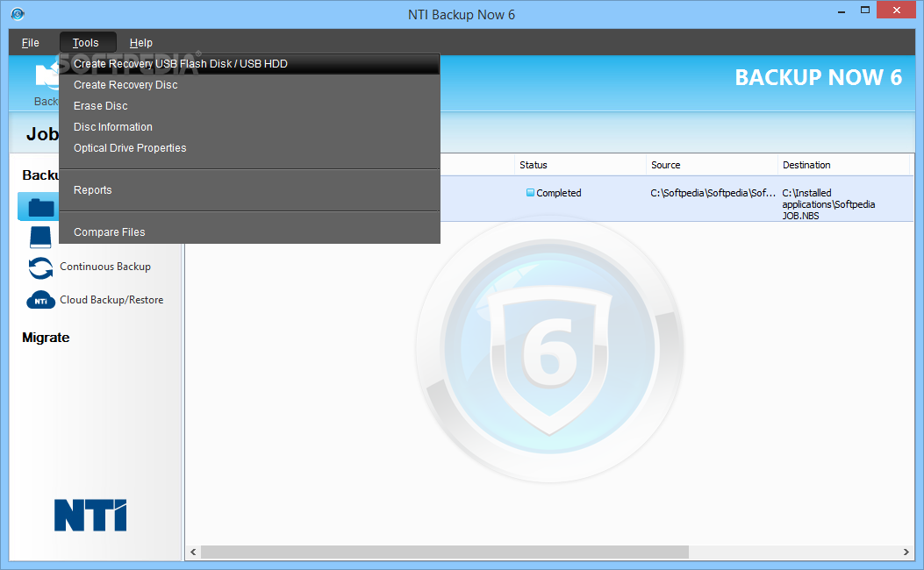Click the drive backup icon in sidebar
This screenshot has width=924, height=570.
[40, 238]
